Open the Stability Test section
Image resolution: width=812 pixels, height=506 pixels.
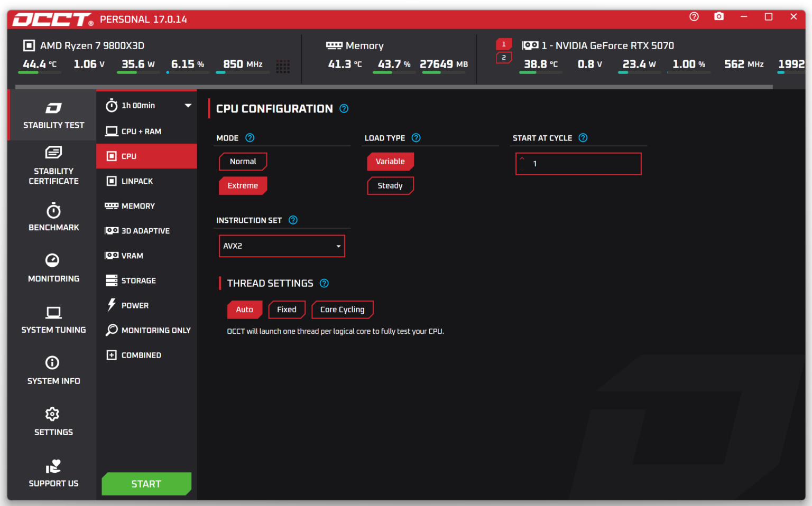53,115
